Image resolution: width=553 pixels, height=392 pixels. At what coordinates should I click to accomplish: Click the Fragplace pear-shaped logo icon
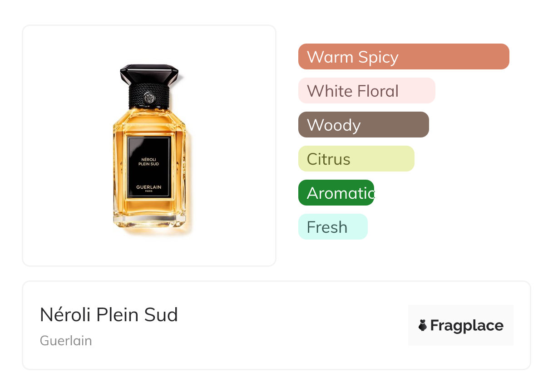pos(423,325)
